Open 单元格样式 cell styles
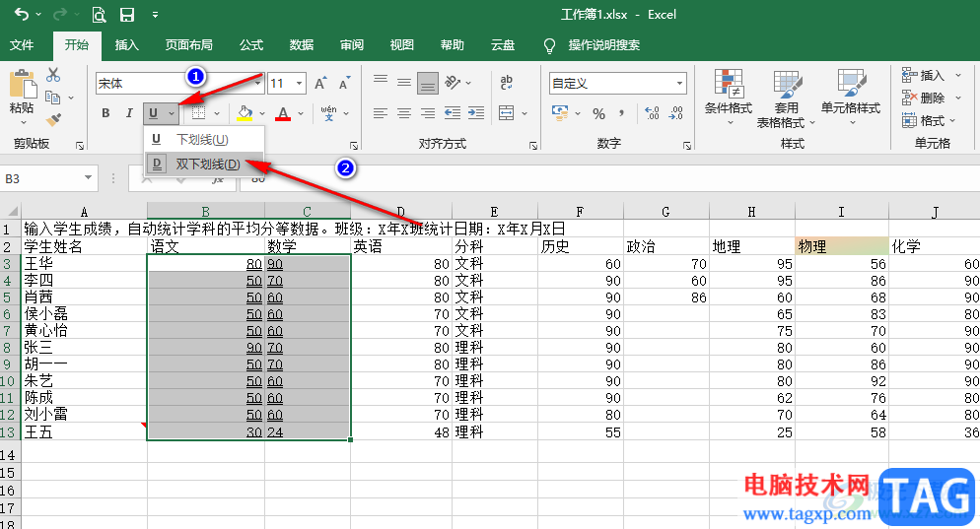The width and height of the screenshot is (980, 529). 851,95
